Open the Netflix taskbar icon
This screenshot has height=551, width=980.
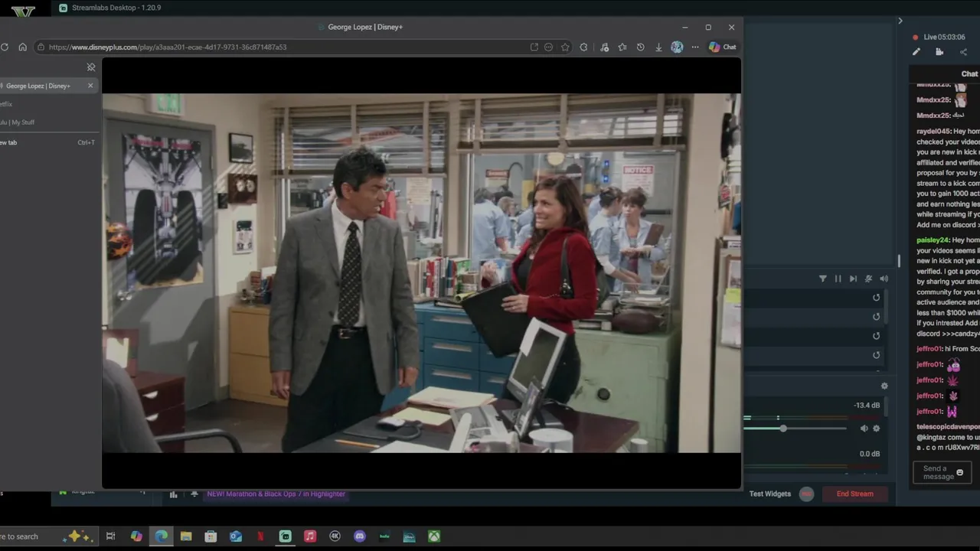260,536
